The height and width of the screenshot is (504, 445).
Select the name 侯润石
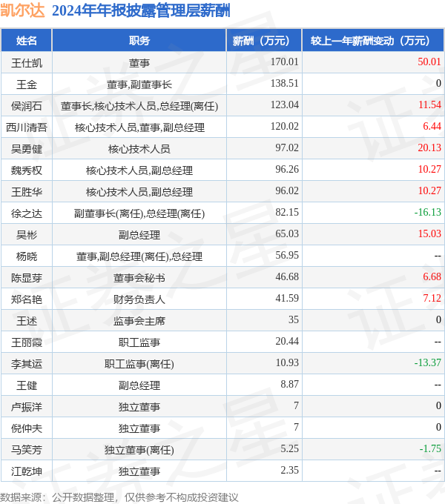click(x=27, y=106)
